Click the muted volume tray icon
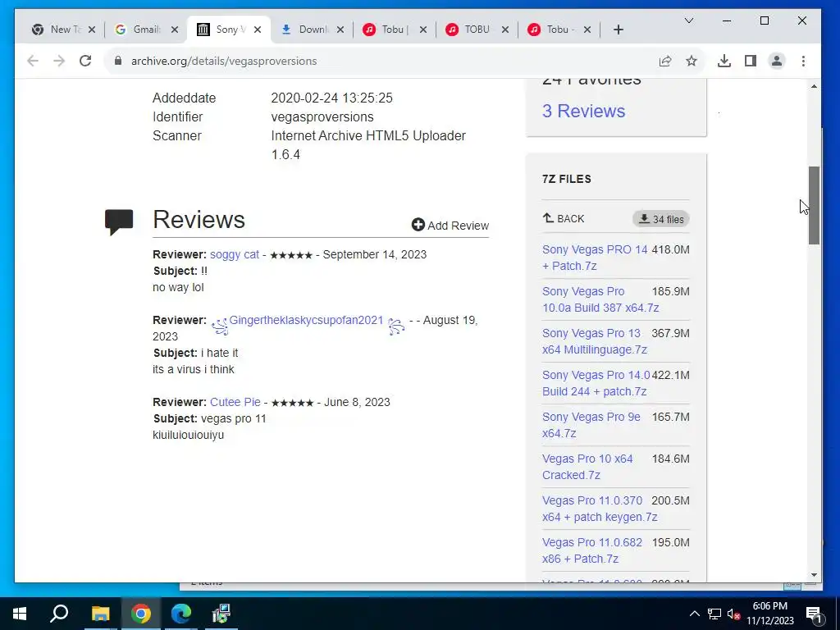 (x=733, y=614)
